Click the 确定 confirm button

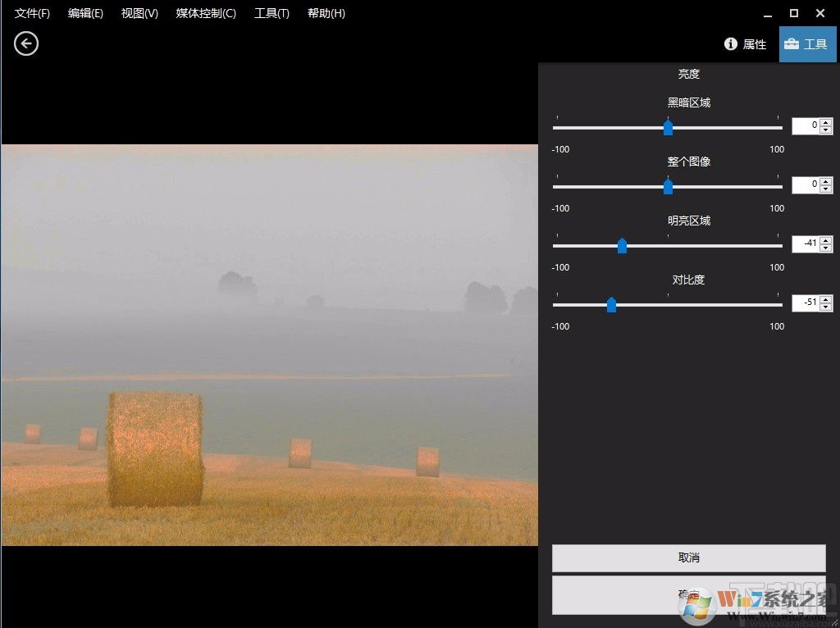click(x=688, y=595)
